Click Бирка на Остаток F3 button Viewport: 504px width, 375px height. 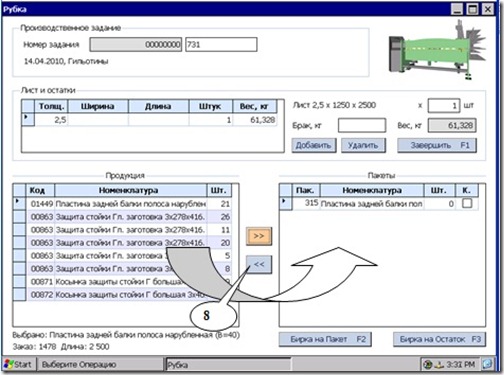(439, 339)
